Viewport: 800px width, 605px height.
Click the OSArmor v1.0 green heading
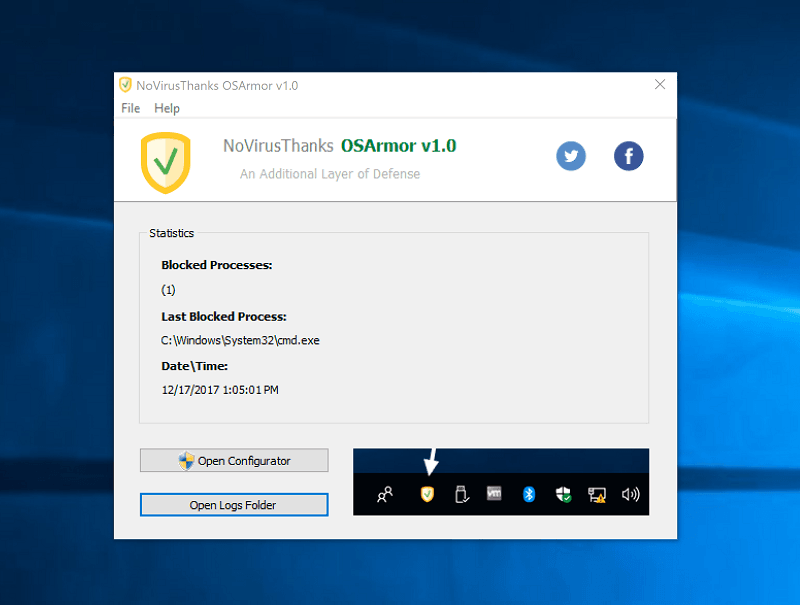pos(398,146)
